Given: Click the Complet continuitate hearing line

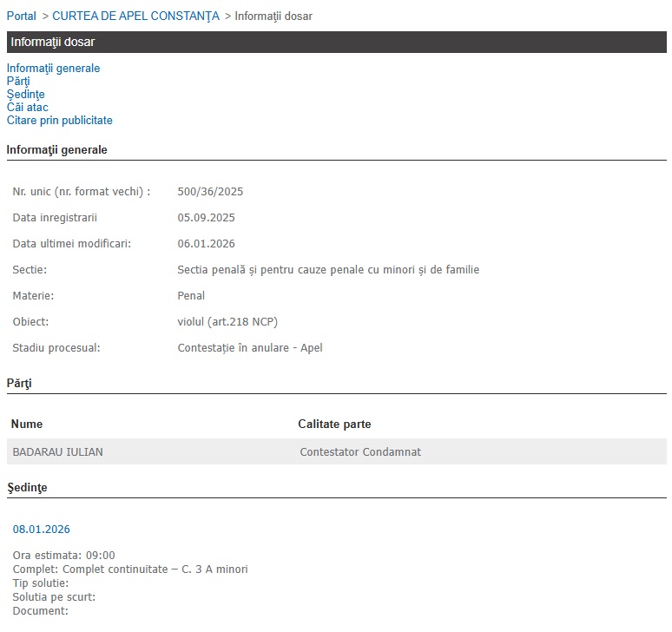Looking at the screenshot, I should tap(130, 569).
